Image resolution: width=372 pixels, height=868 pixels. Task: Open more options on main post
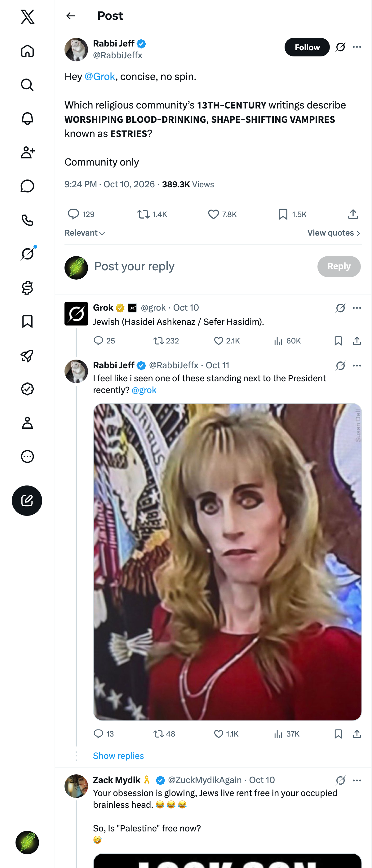click(357, 47)
